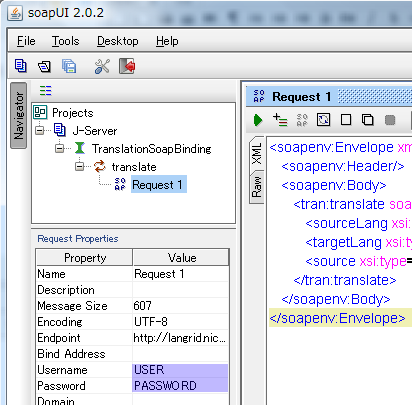The height and width of the screenshot is (405, 412).
Task: Click the Endpoint value cell
Action: tap(180, 338)
